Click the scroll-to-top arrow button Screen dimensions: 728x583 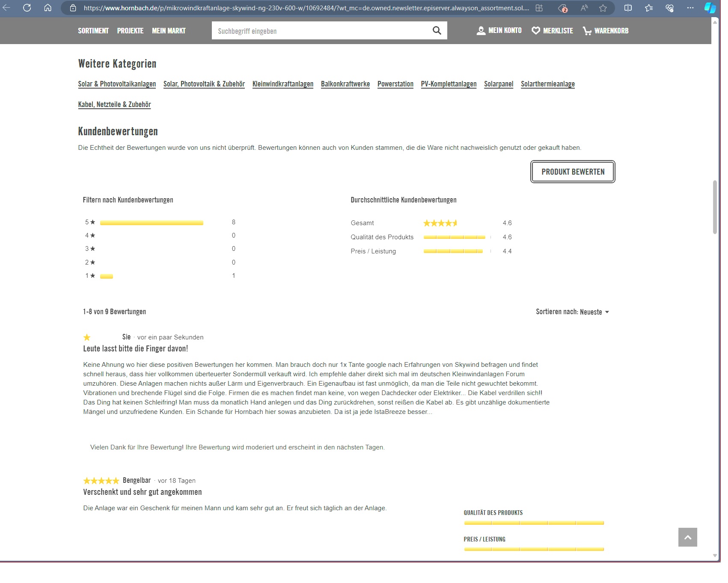tap(687, 537)
